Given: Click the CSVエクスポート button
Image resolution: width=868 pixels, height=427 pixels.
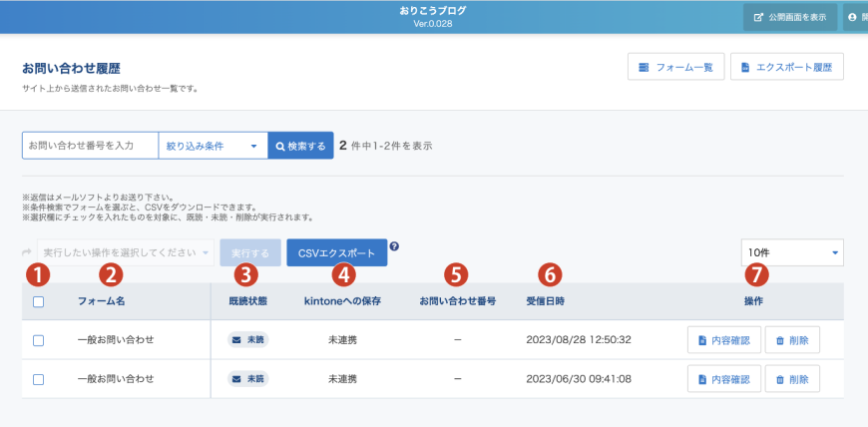Looking at the screenshot, I should 337,253.
